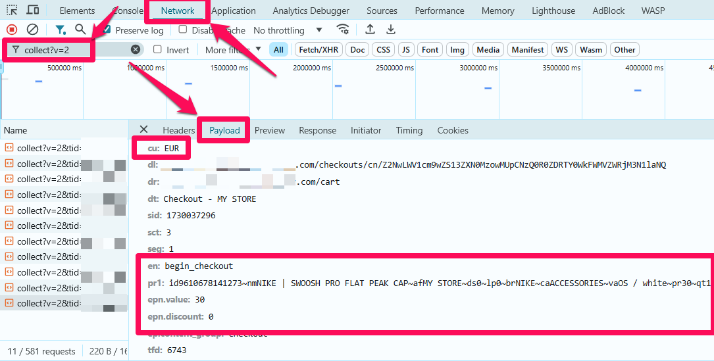The image size is (714, 361).
Task: Click the timeline marker near 3000000 ms
Action: 488,88
